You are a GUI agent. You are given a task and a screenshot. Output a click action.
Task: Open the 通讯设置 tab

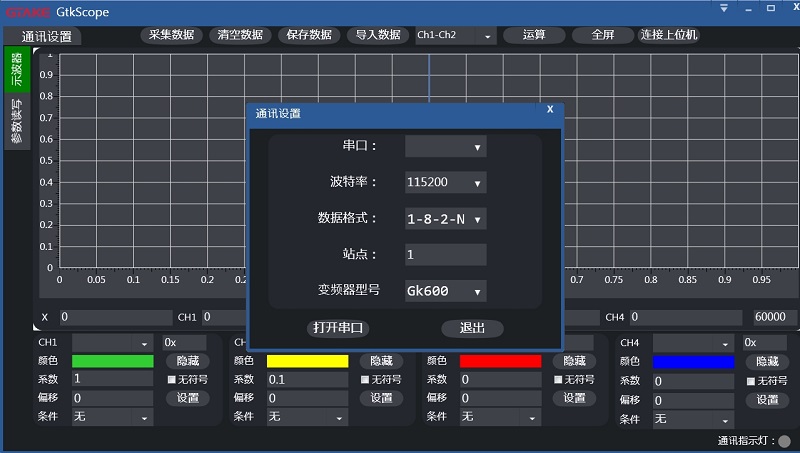(42, 36)
